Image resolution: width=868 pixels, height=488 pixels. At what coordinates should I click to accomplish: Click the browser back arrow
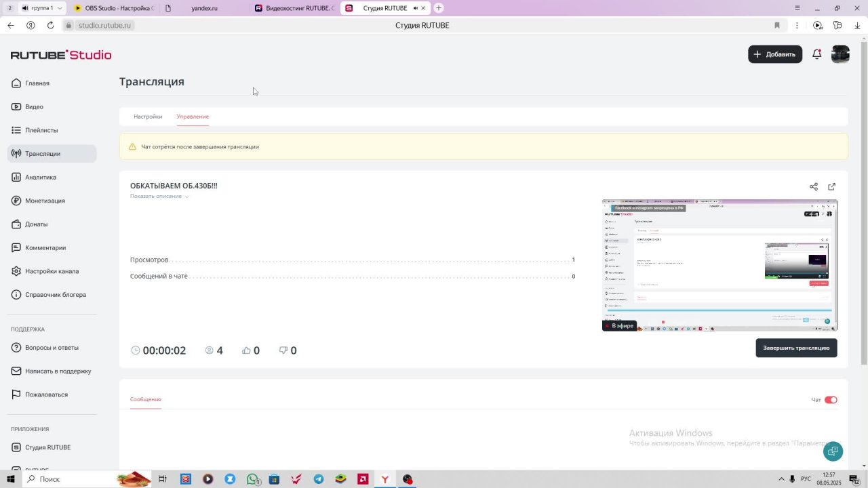pos(11,25)
